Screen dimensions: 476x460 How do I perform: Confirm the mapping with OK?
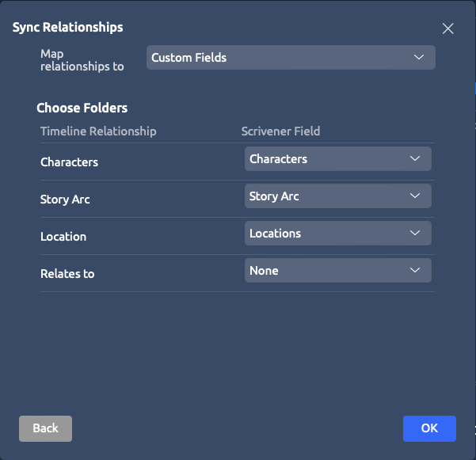429,428
